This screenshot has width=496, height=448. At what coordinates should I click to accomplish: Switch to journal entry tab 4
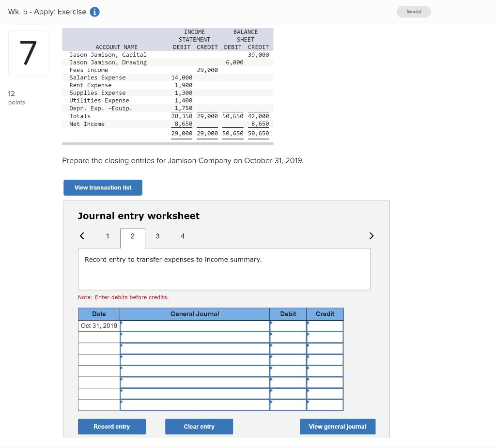click(183, 236)
